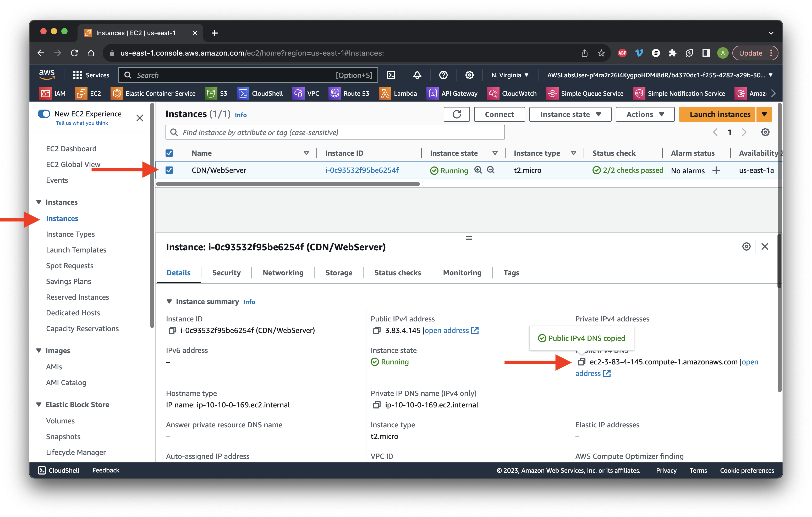Click horizontal scrollbar under instances table
This screenshot has width=812, height=517.
coord(288,184)
